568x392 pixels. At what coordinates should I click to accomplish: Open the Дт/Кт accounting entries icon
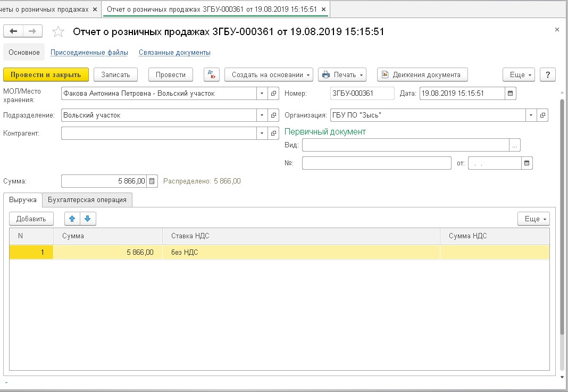coord(212,74)
